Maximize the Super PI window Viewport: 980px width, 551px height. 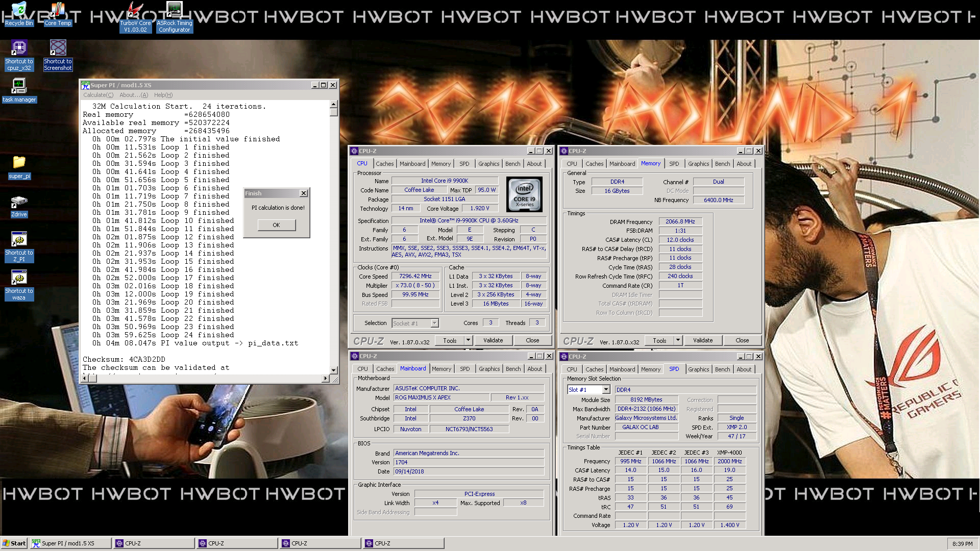click(324, 85)
